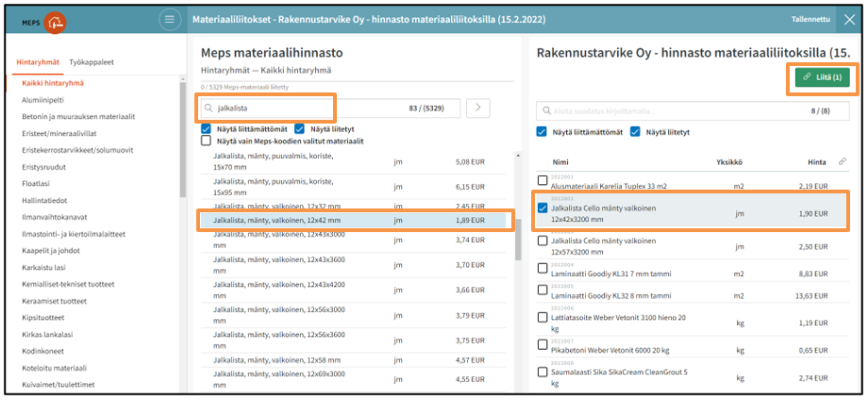Screen dimensions: 868x400
Task: Toggle supplier list Näytä liitetyt checkbox
Action: [636, 132]
